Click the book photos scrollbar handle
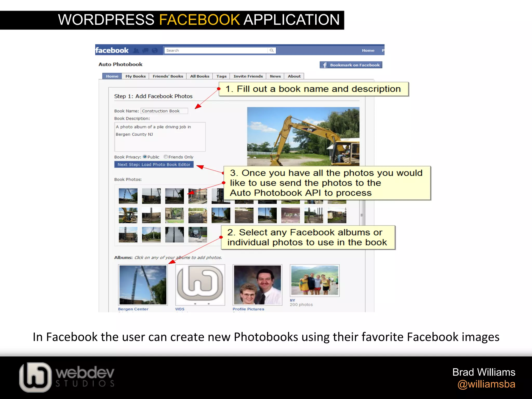 (x=362, y=215)
